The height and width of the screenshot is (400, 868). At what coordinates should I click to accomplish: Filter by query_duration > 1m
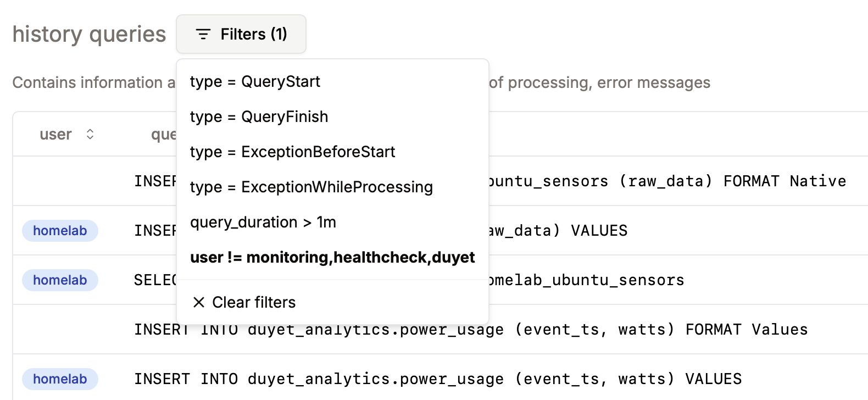263,223
